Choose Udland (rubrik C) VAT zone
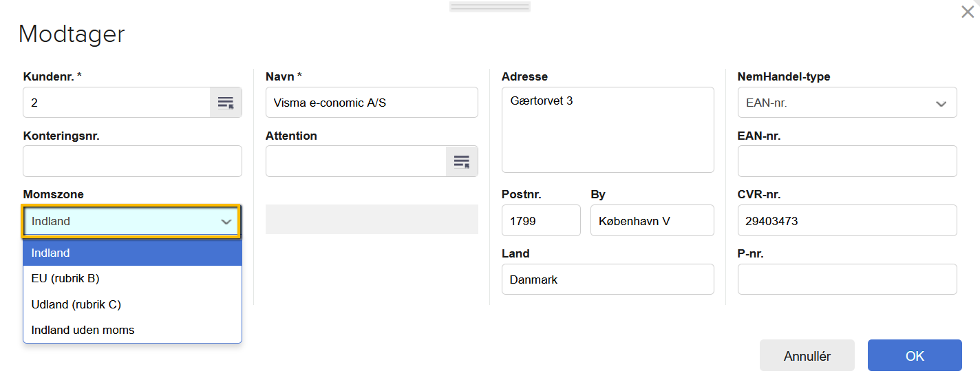This screenshot has height=389, width=980. point(132,304)
